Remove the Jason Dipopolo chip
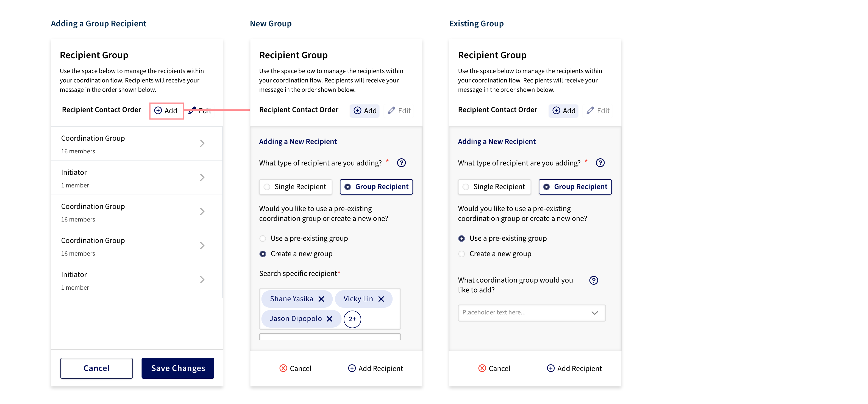This screenshot has width=868, height=404. [330, 319]
